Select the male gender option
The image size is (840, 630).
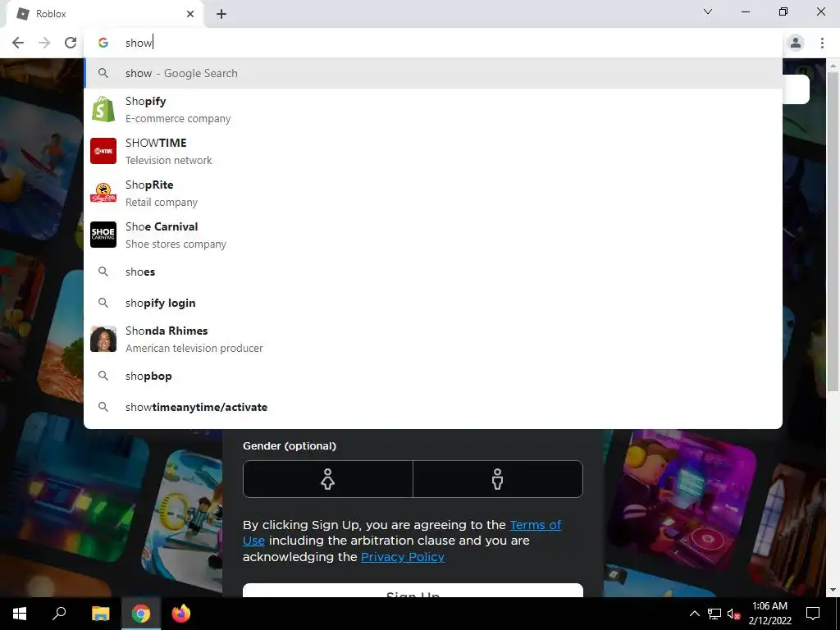point(498,479)
